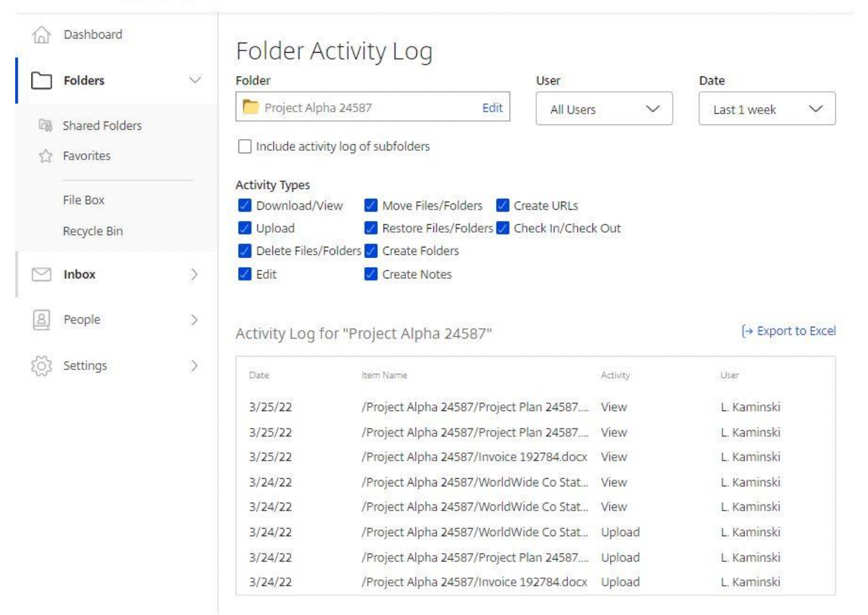868x615 pixels.
Task: Open the Date dropdown set to Last 1 week
Action: tap(767, 109)
